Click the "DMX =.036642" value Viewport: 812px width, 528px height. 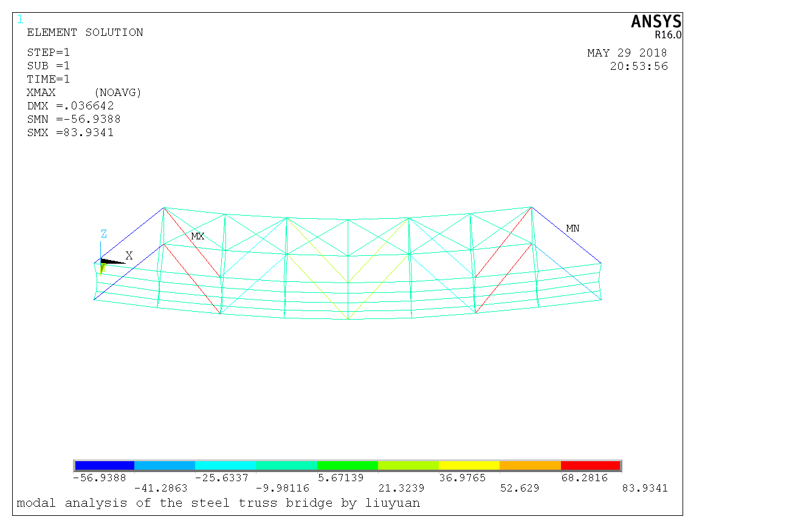tap(71, 106)
